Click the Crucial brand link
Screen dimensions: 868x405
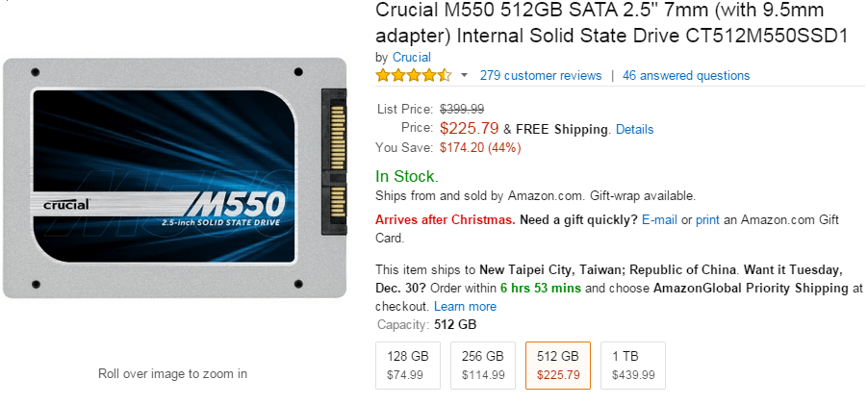pyautogui.click(x=412, y=58)
